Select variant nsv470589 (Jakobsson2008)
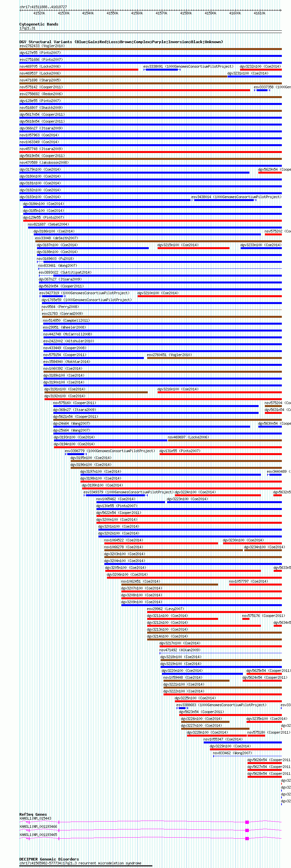 click(x=44, y=162)
